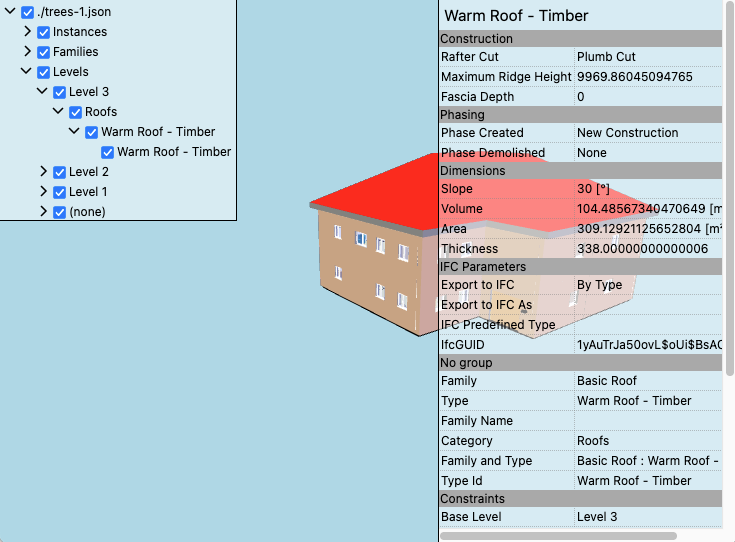Select the ./trees-1.json tree label
This screenshot has height=542, width=735.
[74, 12]
